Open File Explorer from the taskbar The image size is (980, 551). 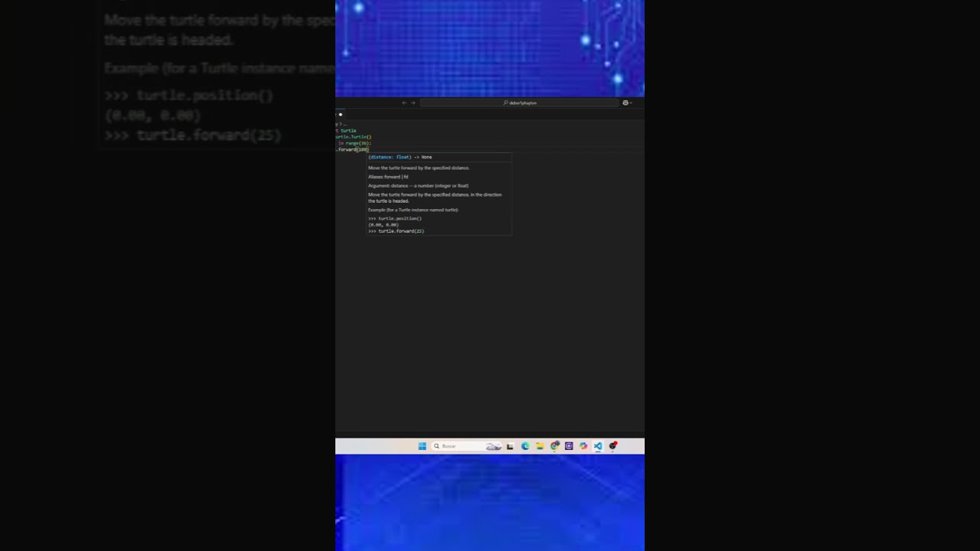point(540,446)
